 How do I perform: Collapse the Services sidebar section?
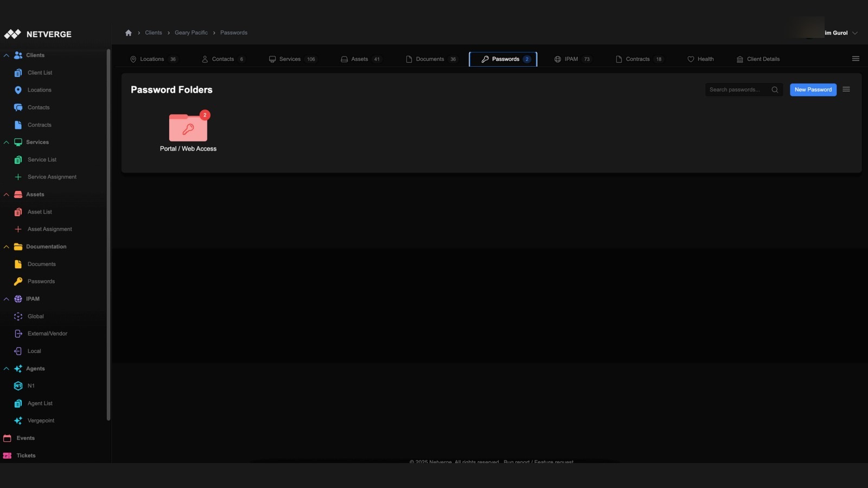click(7, 142)
